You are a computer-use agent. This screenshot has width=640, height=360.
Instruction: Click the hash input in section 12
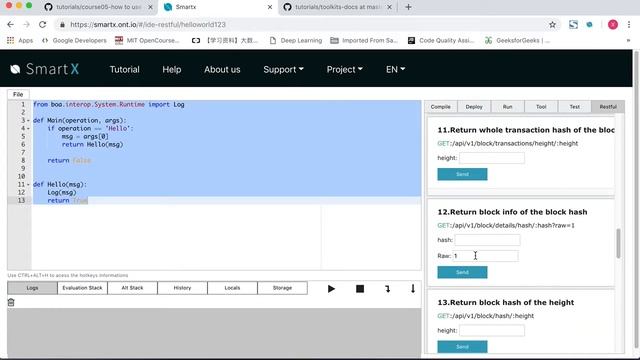pyautogui.click(x=487, y=240)
